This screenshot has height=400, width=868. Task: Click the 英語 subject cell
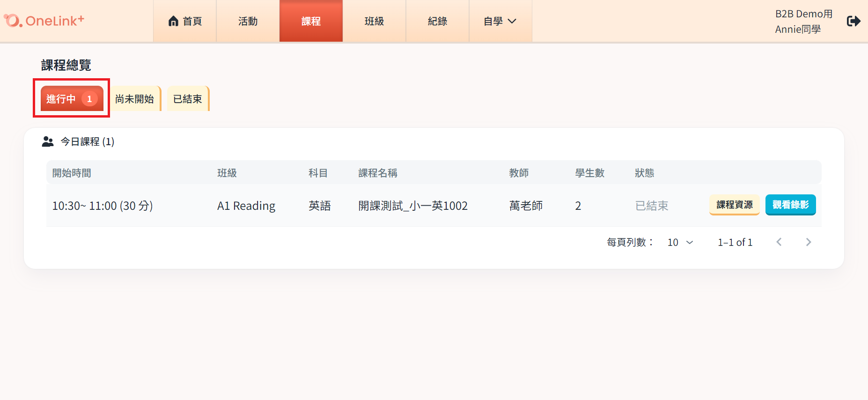click(x=320, y=206)
